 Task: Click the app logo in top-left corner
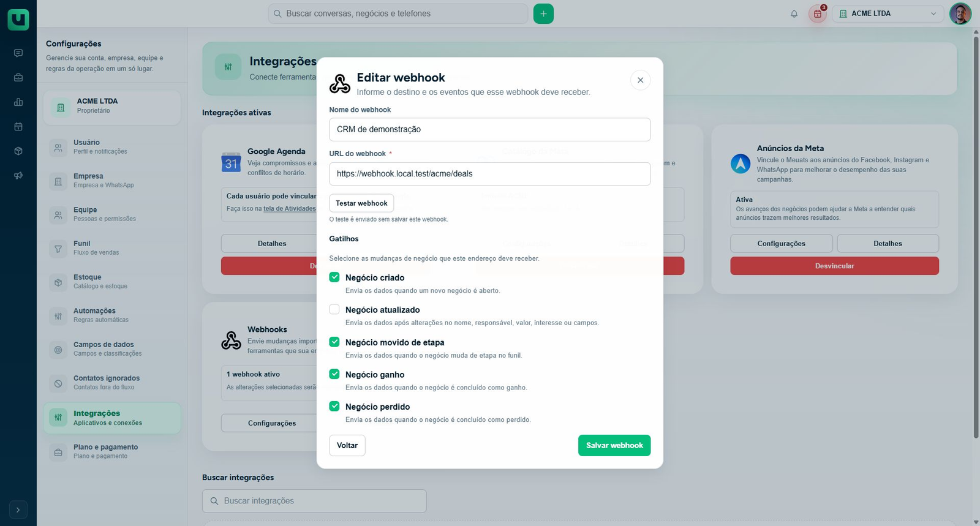point(18,19)
